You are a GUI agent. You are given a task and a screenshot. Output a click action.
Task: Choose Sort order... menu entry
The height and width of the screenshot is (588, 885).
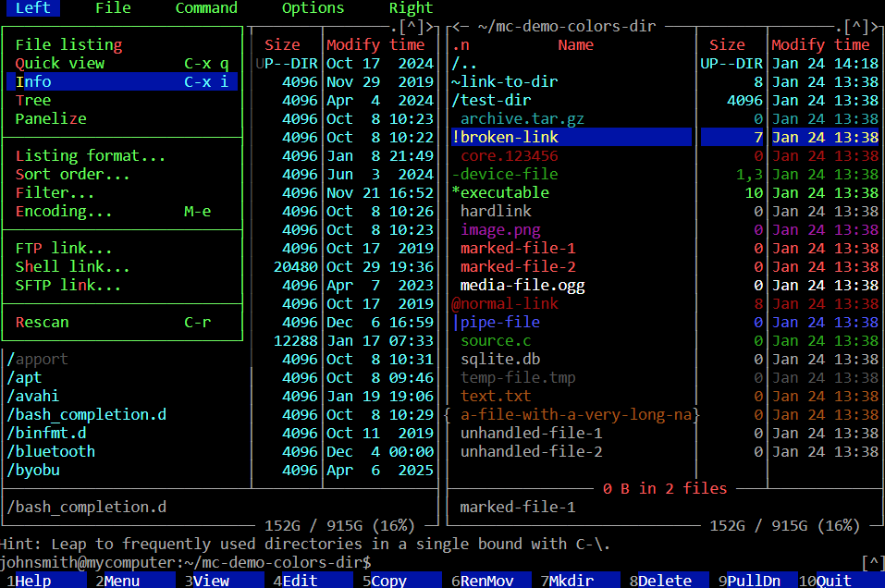pos(72,174)
